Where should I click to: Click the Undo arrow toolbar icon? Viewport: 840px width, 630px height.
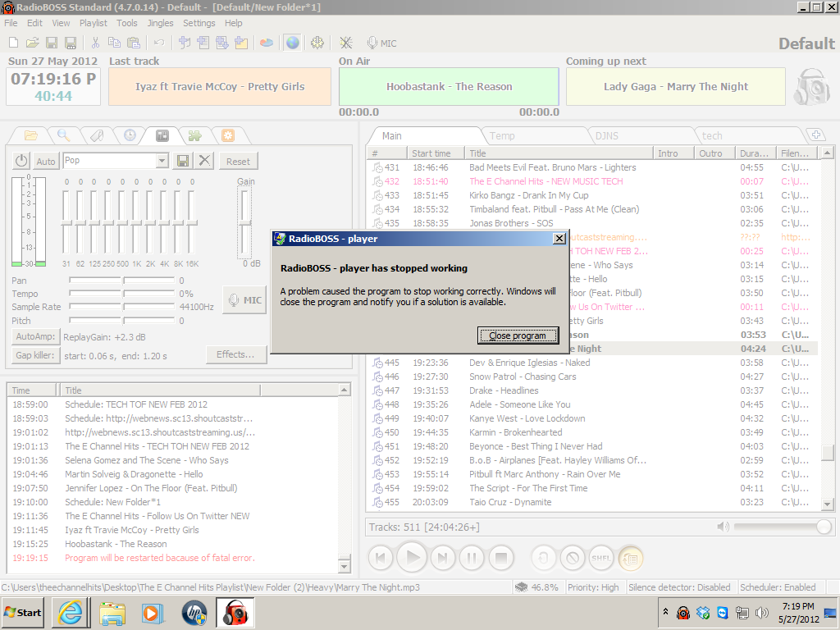tap(159, 43)
